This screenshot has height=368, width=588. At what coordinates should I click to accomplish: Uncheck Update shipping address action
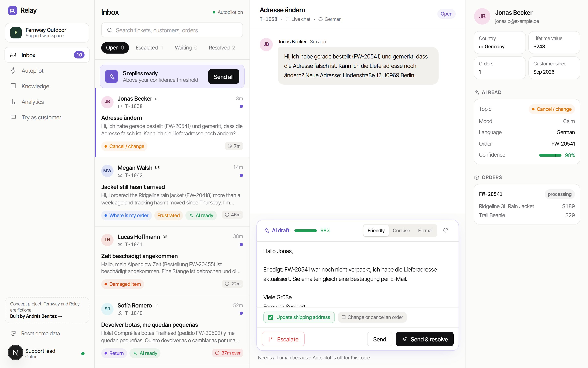[299, 317]
